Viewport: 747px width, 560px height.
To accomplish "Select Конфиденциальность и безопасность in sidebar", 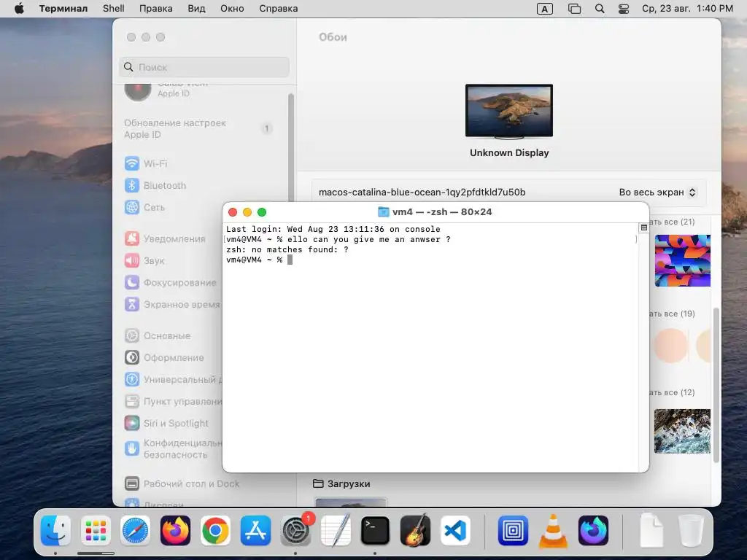I will [x=172, y=449].
